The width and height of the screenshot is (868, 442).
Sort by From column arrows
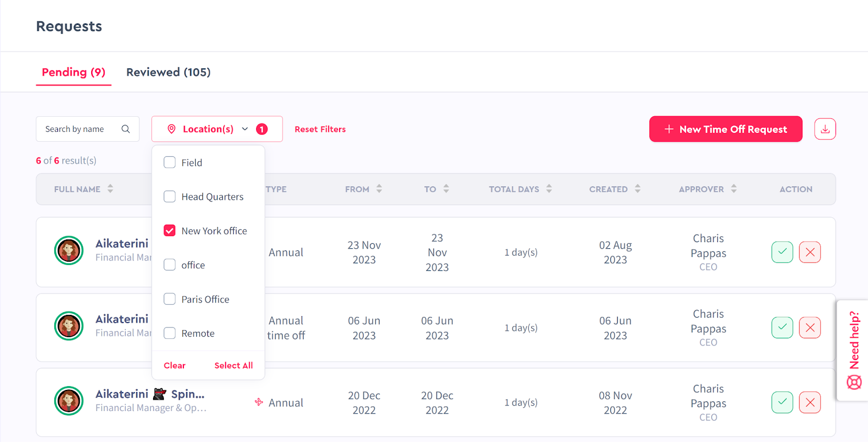379,189
